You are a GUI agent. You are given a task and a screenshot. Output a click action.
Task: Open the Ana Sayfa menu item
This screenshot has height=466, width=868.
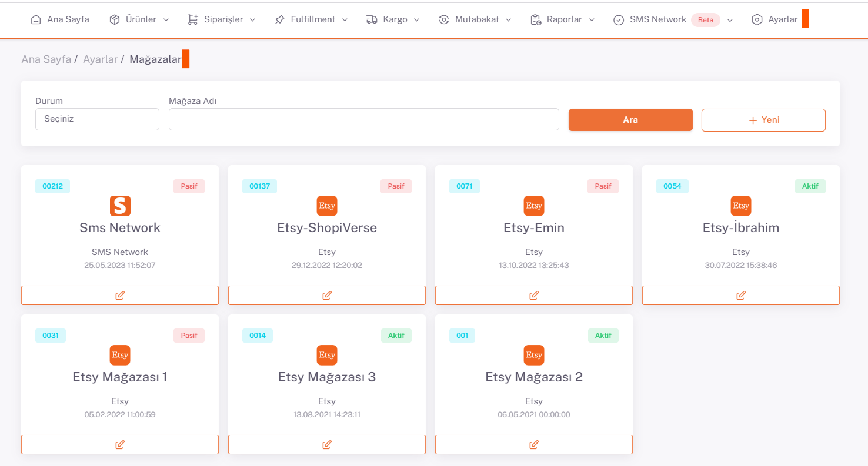click(60, 19)
